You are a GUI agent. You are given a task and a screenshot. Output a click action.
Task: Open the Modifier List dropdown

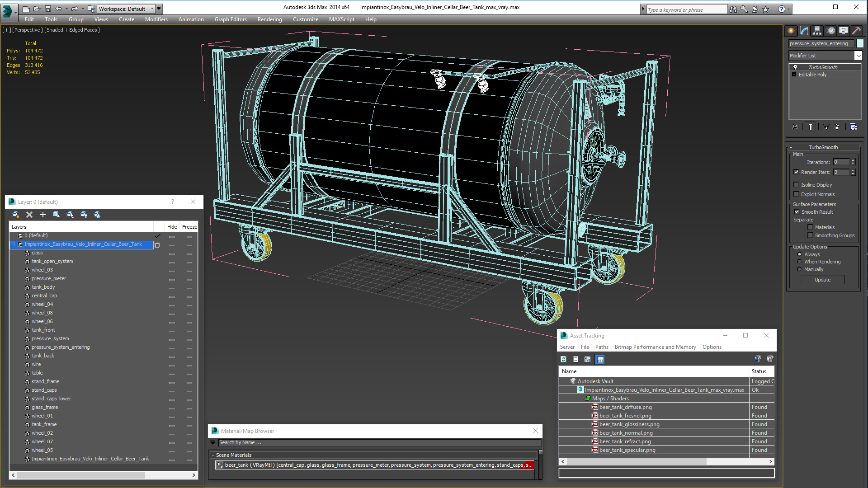pos(858,56)
